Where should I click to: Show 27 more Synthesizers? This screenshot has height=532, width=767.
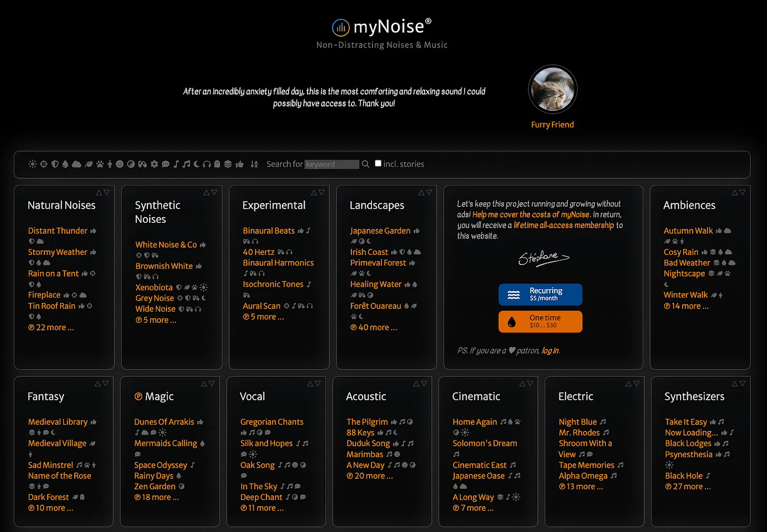point(688,487)
